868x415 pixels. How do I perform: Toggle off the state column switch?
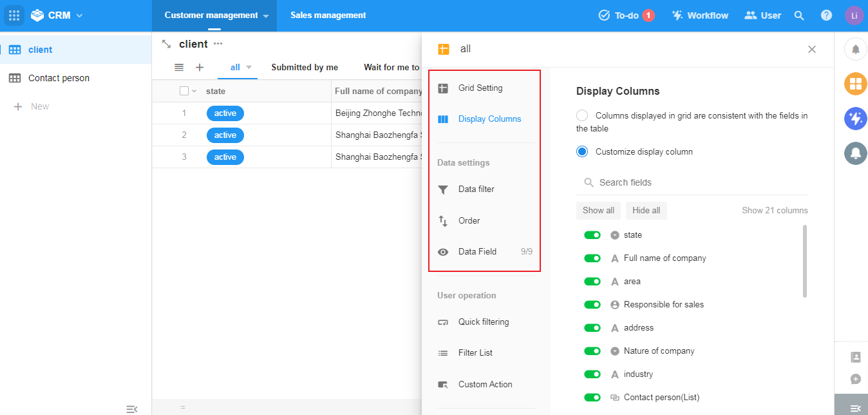coord(592,235)
